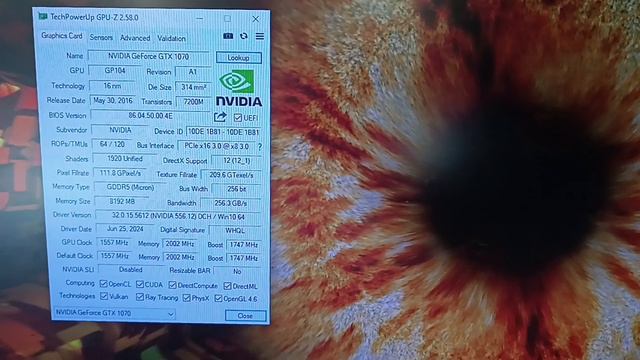The width and height of the screenshot is (640, 360).
Task: Click the Driver Version field
Action: point(178,216)
